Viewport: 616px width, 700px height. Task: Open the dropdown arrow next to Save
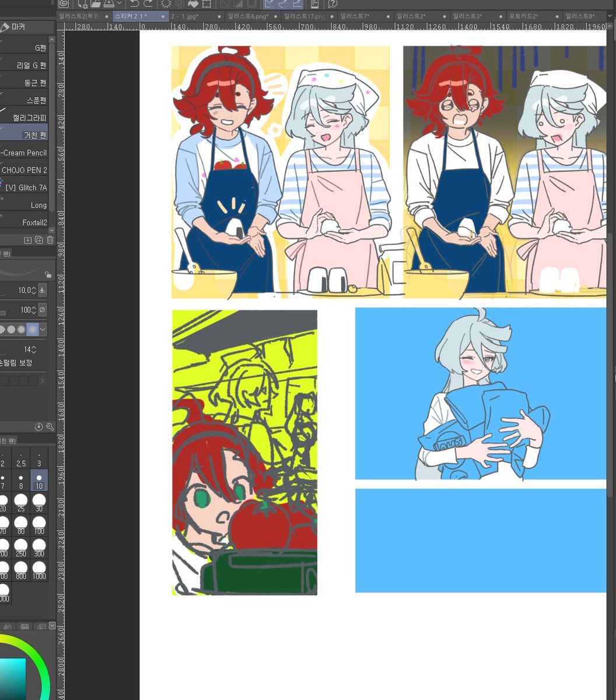pos(119,4)
